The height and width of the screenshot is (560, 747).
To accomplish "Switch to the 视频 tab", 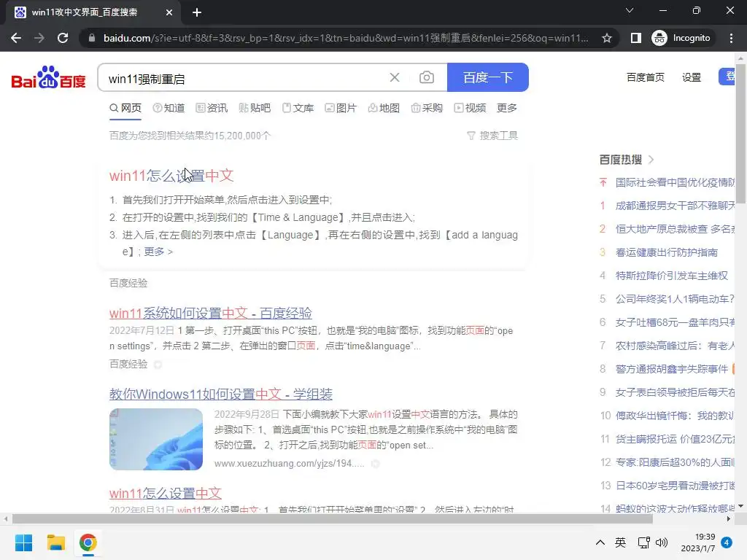I will tap(470, 108).
